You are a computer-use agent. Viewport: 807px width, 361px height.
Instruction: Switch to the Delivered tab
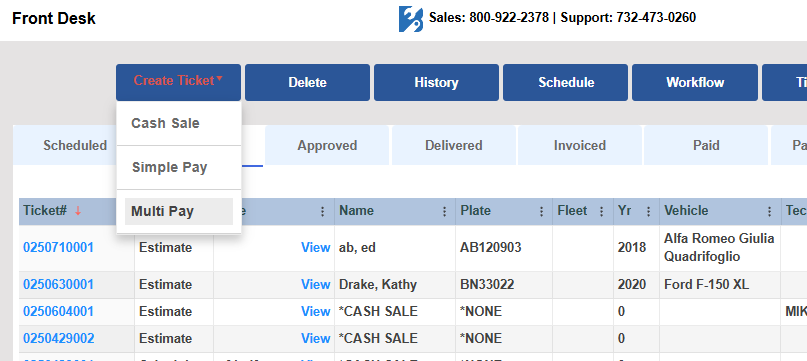453,146
